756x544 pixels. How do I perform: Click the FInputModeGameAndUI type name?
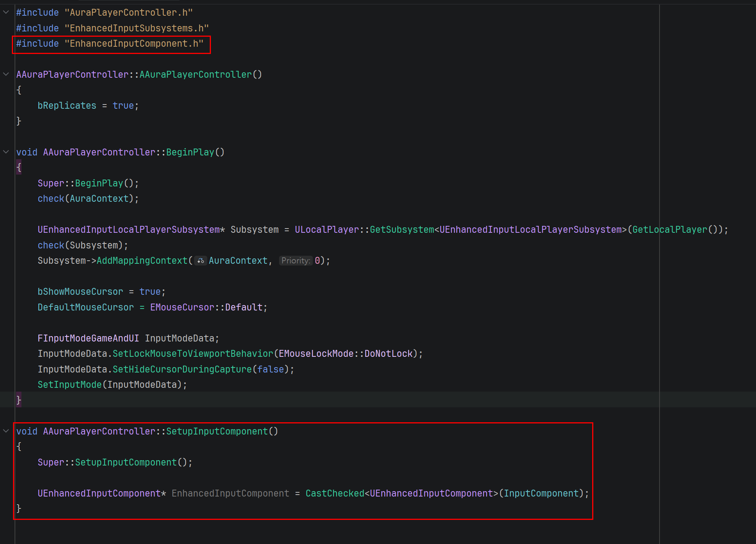[88, 338]
